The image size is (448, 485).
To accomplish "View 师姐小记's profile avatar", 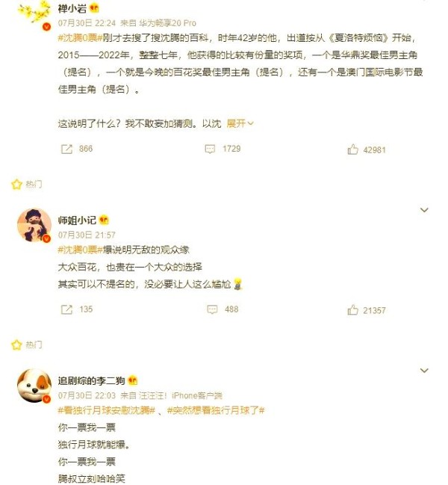I will coord(34,225).
